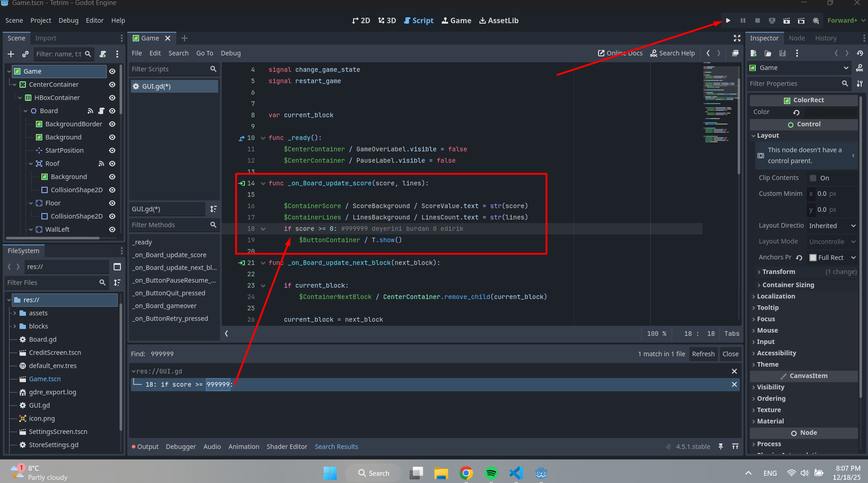This screenshot has height=483, width=868.
Task: Open the Online Docs link
Action: [620, 53]
